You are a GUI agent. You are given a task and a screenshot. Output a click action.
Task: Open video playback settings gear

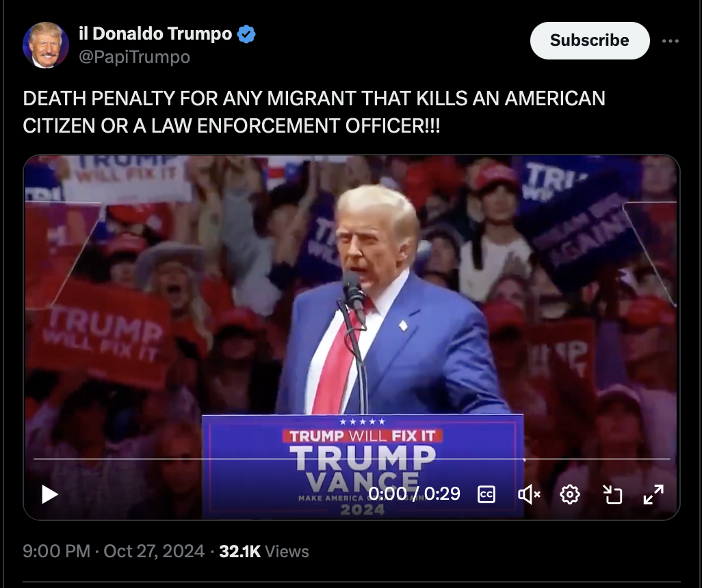(x=570, y=494)
